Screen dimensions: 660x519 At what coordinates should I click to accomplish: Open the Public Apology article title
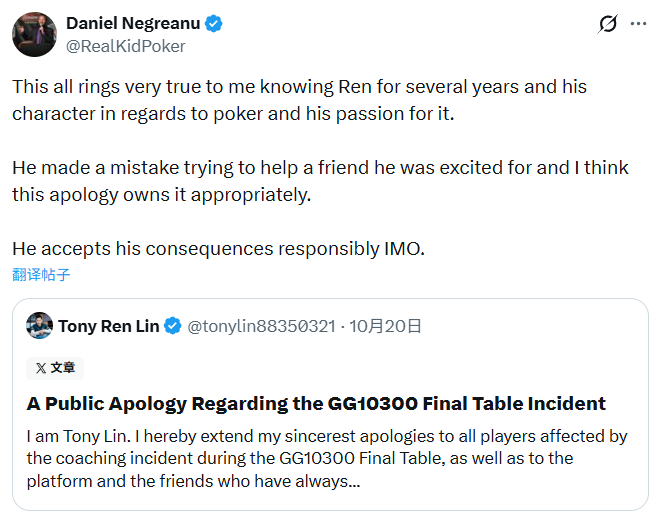coord(316,404)
